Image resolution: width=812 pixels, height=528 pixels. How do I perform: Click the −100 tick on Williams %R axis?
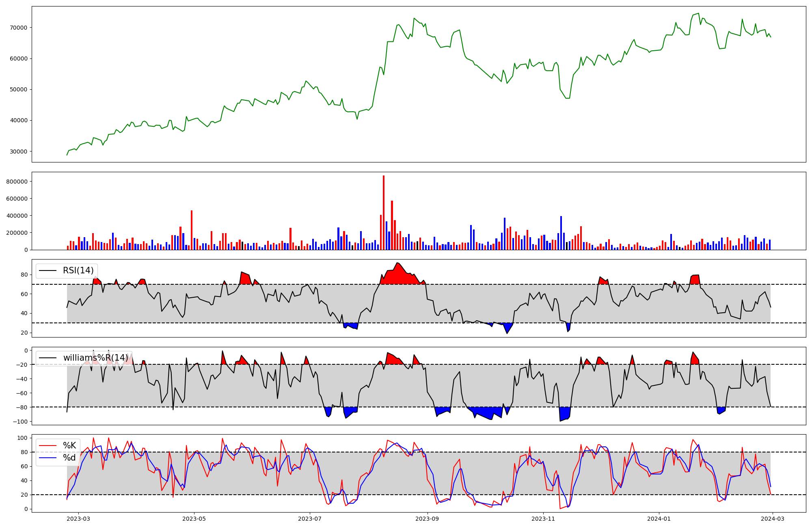pyautogui.click(x=20, y=422)
